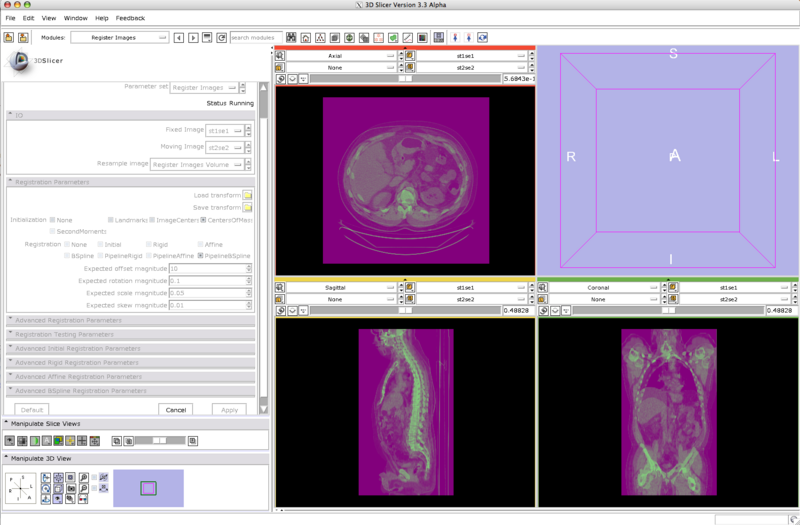This screenshot has width=800, height=525.
Task: Open the File menu
Action: point(10,18)
